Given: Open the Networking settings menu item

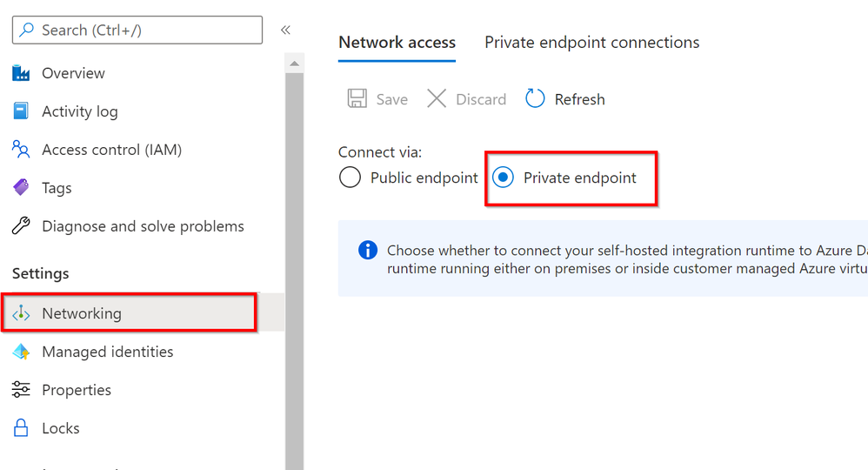Looking at the screenshot, I should point(82,313).
